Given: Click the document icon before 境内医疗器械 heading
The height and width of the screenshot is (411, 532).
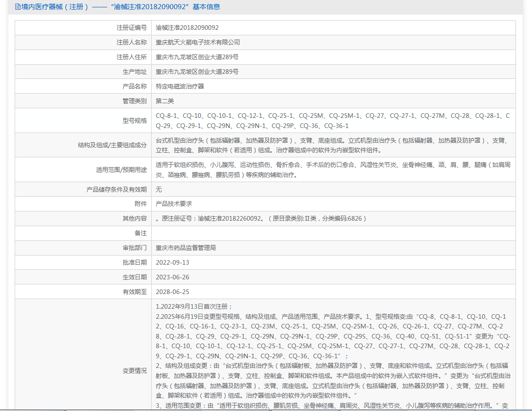Looking at the screenshot, I should (x=18, y=7).
